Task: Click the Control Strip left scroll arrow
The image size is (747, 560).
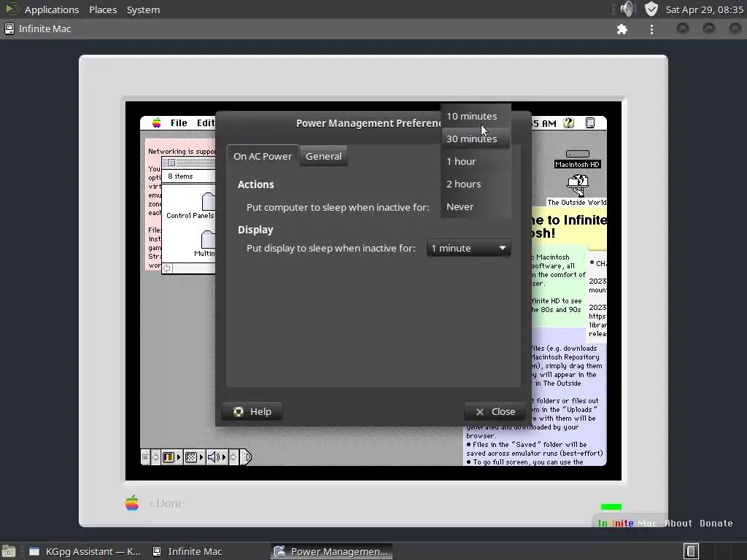Action: tap(155, 457)
